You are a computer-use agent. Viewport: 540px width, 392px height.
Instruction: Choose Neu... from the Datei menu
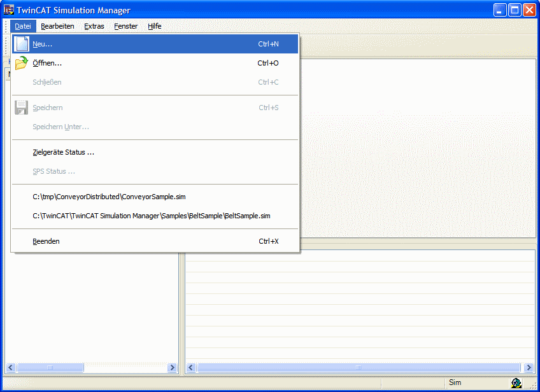[155, 44]
